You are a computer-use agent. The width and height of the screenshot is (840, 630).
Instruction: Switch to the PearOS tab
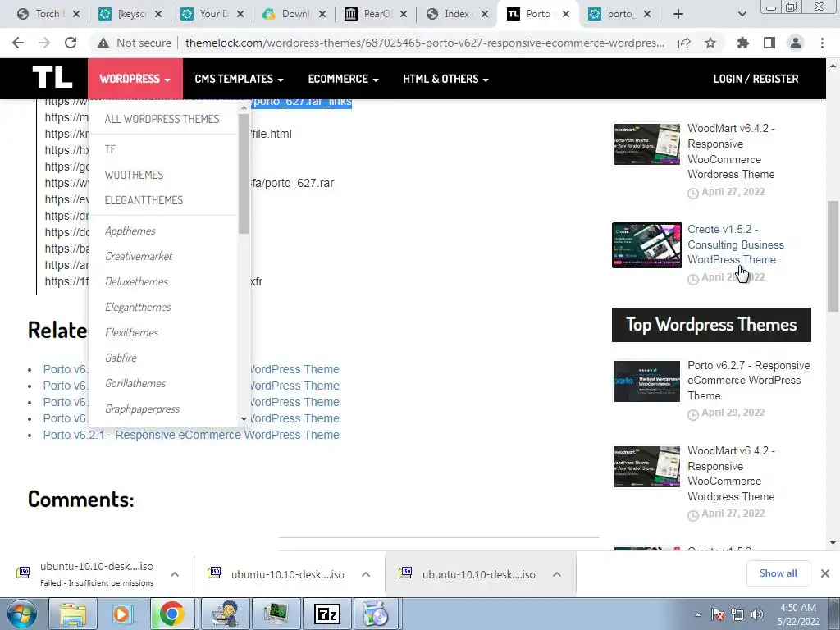pyautogui.click(x=375, y=14)
